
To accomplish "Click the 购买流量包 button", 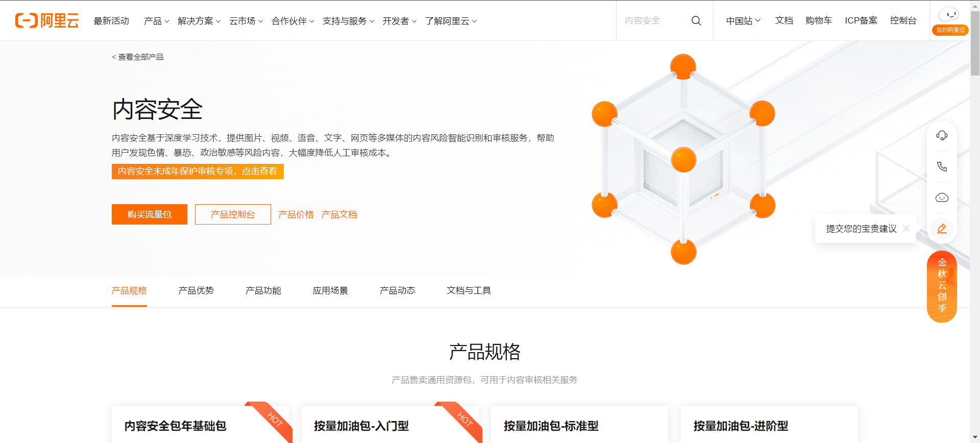I will [150, 214].
